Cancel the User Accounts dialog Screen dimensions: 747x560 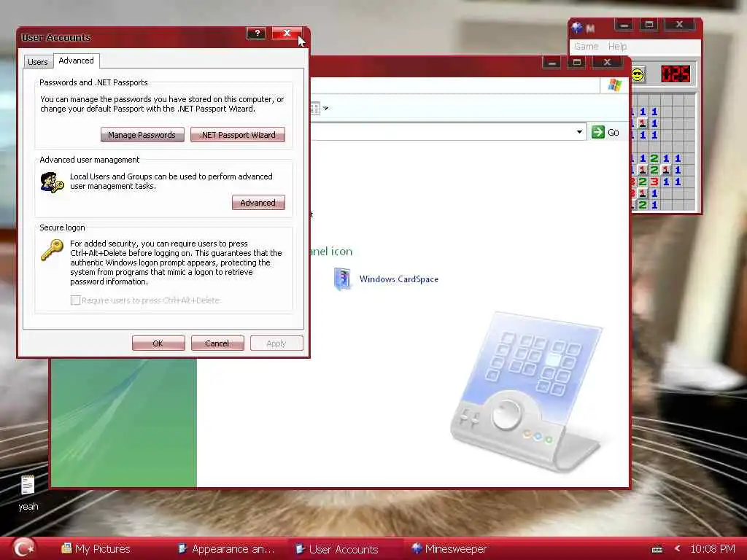coord(217,343)
